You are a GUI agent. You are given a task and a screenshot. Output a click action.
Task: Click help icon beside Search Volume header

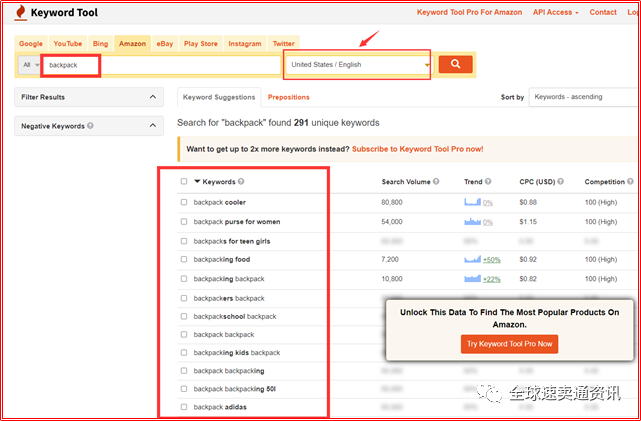(438, 182)
